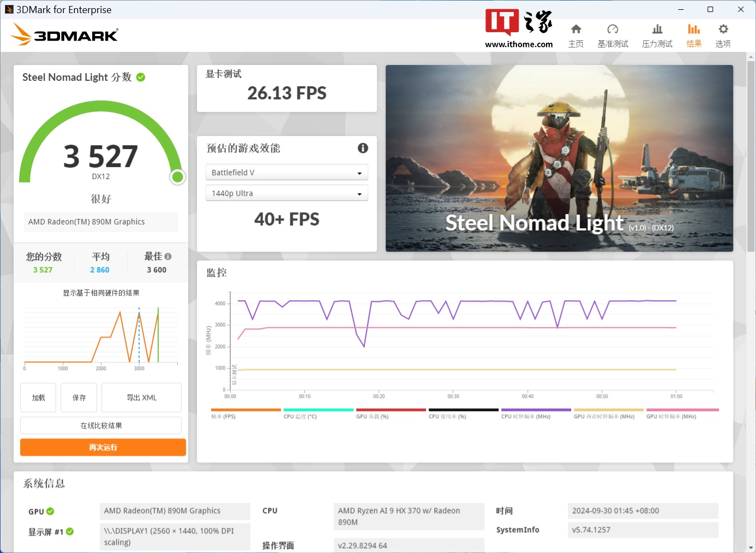756x553 pixels.
Task: Open the 基准测试 benchmark gauge icon
Action: (613, 29)
